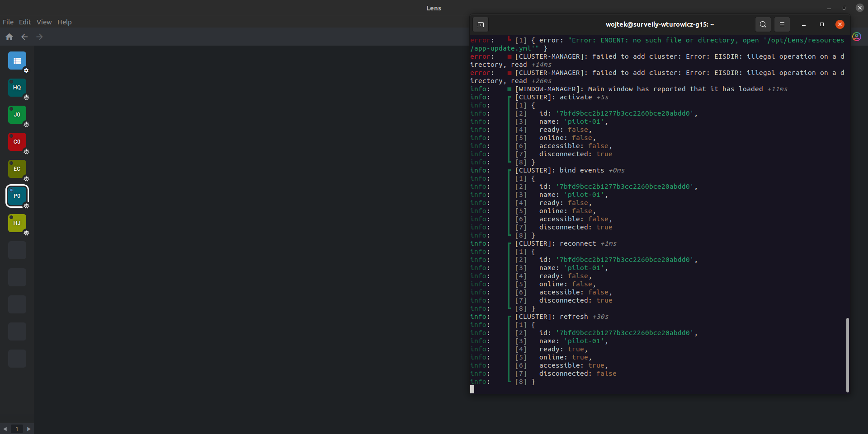Select the PO cluster icon
This screenshot has height=434, width=868.
(x=17, y=196)
